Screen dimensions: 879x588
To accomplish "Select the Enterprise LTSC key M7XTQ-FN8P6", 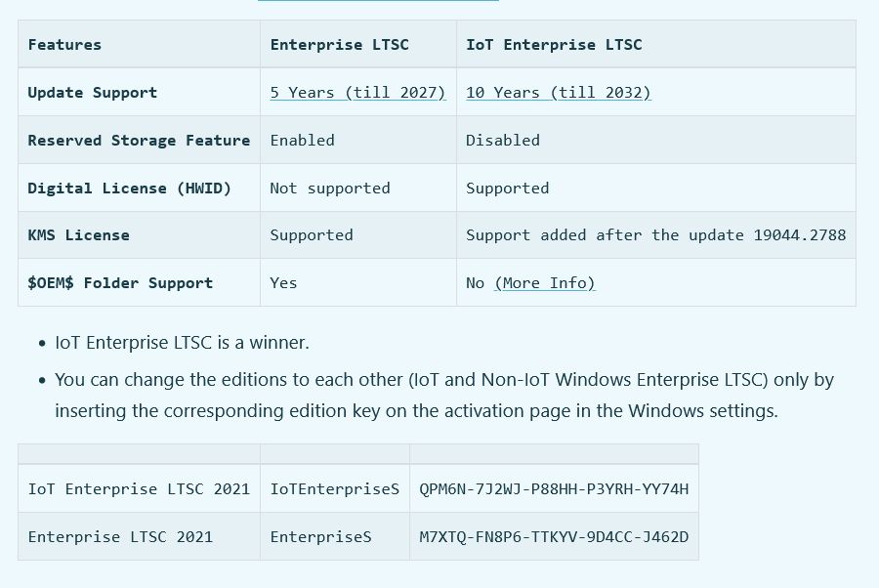I will (x=554, y=537).
